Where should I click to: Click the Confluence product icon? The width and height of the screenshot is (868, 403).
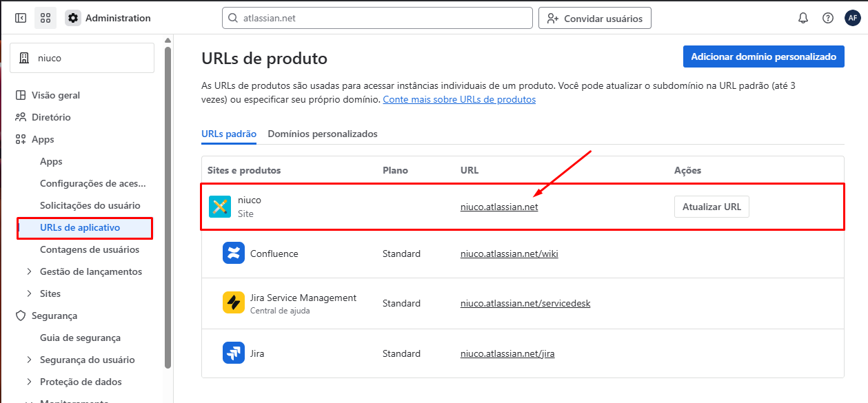tap(234, 253)
